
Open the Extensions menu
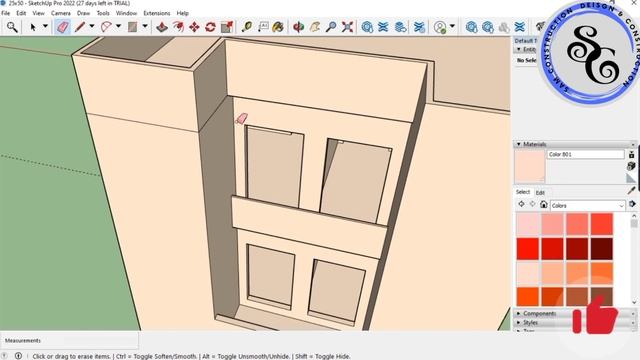[156, 13]
